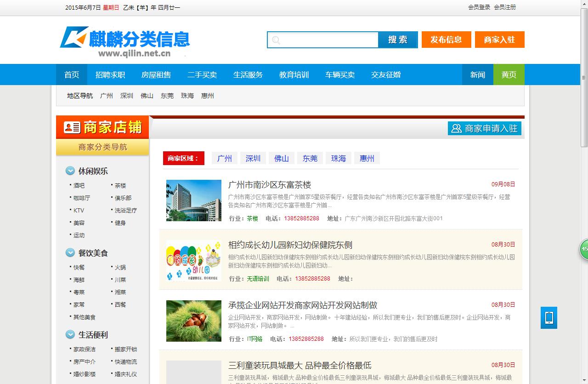Viewport: 588px width, 384px height.
Task: Click the 发布信息 orange button
Action: [447, 40]
